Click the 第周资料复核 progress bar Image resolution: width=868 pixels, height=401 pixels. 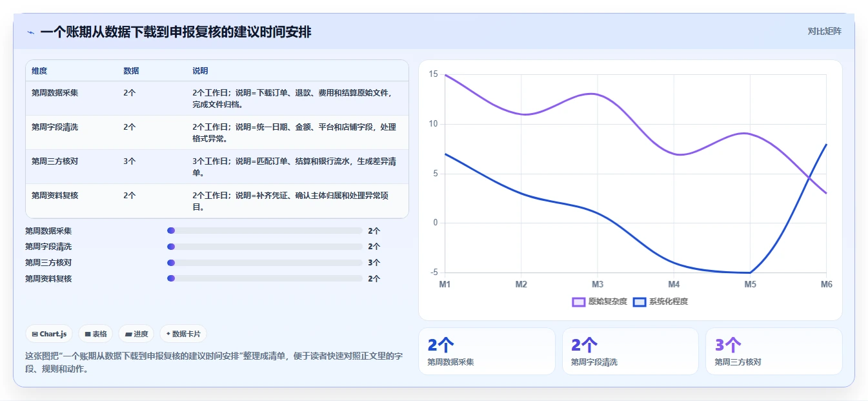pyautogui.click(x=265, y=278)
